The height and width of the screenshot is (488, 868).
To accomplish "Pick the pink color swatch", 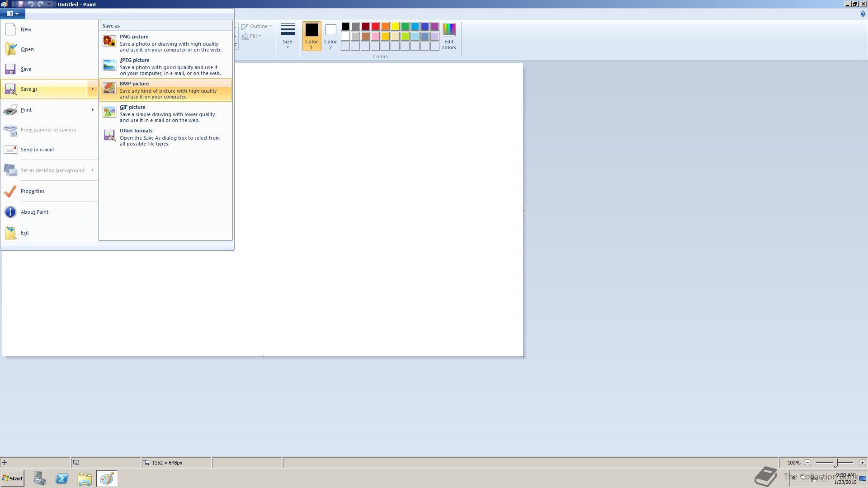I will (x=375, y=36).
